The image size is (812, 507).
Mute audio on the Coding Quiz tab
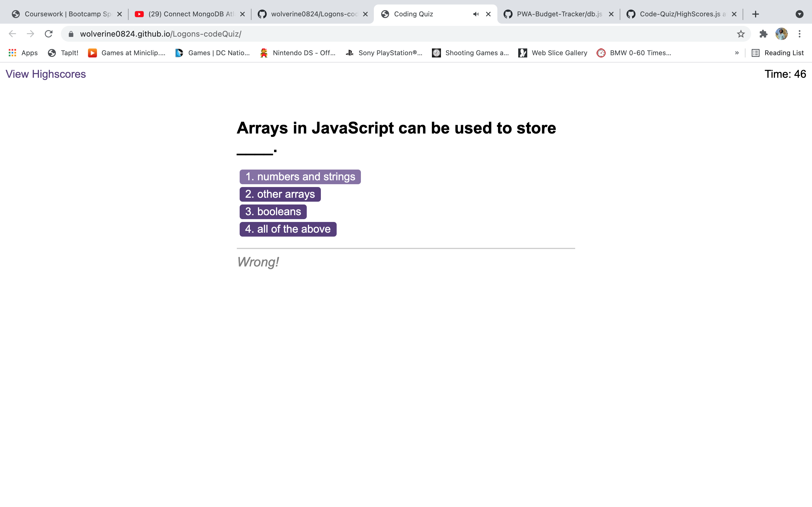tap(475, 14)
